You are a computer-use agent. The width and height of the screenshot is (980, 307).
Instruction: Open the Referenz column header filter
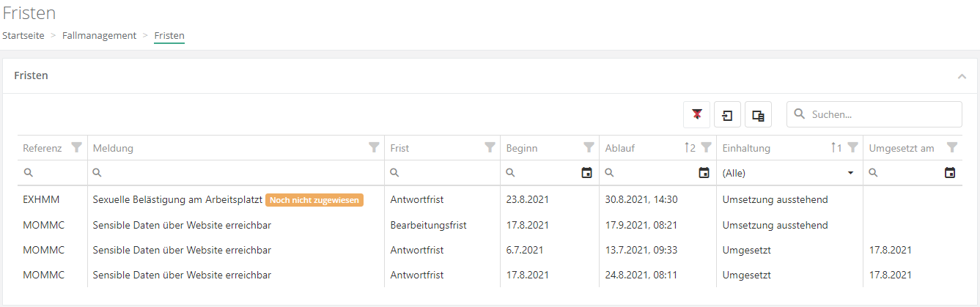pos(76,148)
